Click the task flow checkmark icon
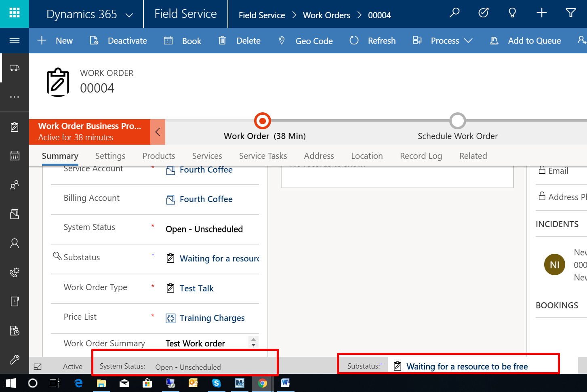587x392 pixels. 483,13
